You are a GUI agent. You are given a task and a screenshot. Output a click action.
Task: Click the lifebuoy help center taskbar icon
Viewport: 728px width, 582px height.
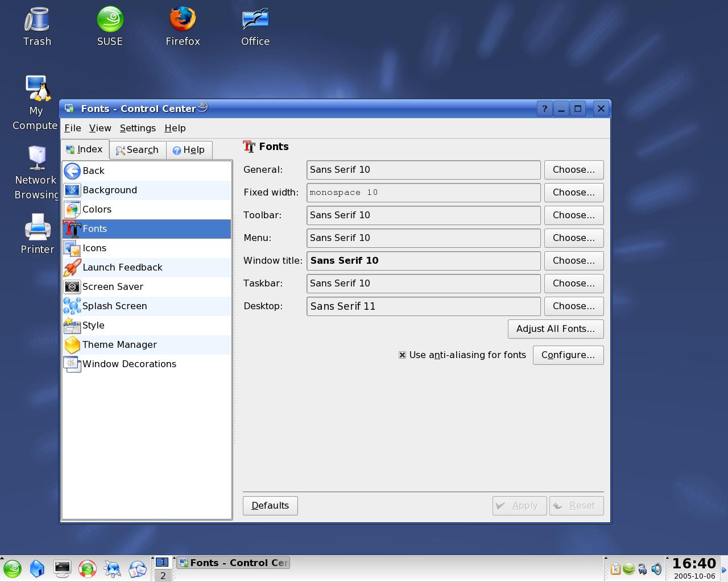tap(87, 568)
